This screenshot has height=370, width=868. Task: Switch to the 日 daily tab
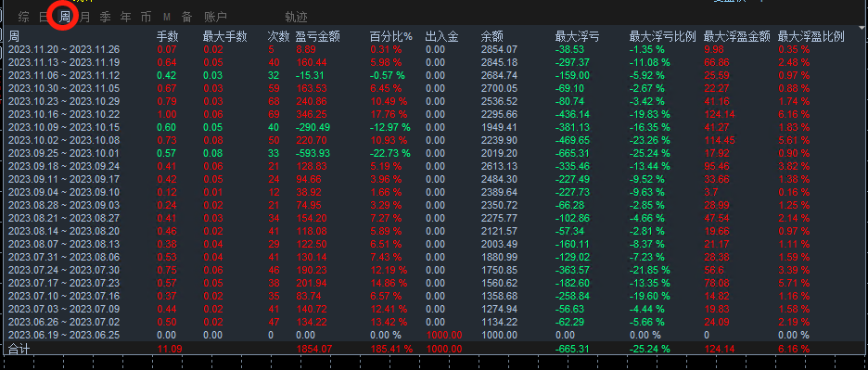[44, 18]
